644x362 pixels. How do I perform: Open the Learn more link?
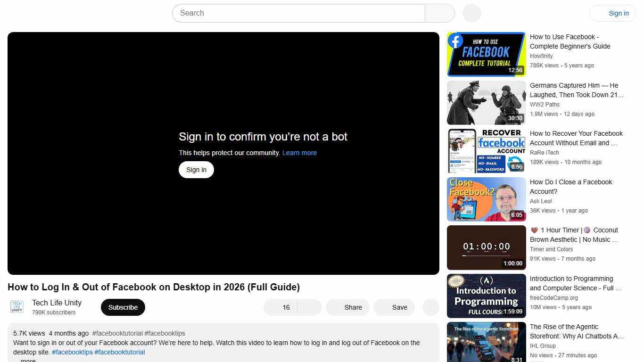[x=299, y=153]
